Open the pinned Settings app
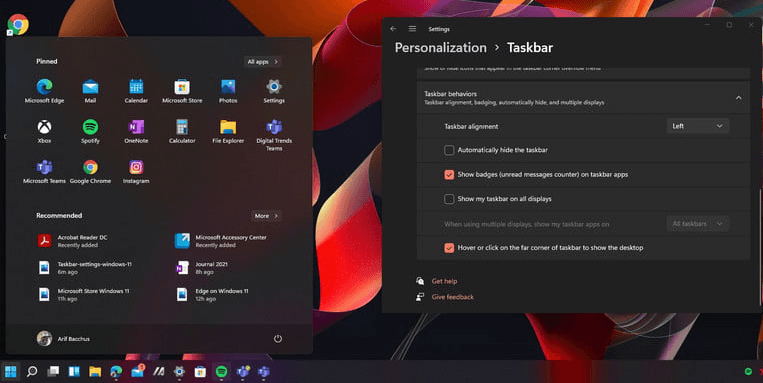Image resolution: width=763 pixels, height=383 pixels. pyautogui.click(x=274, y=91)
